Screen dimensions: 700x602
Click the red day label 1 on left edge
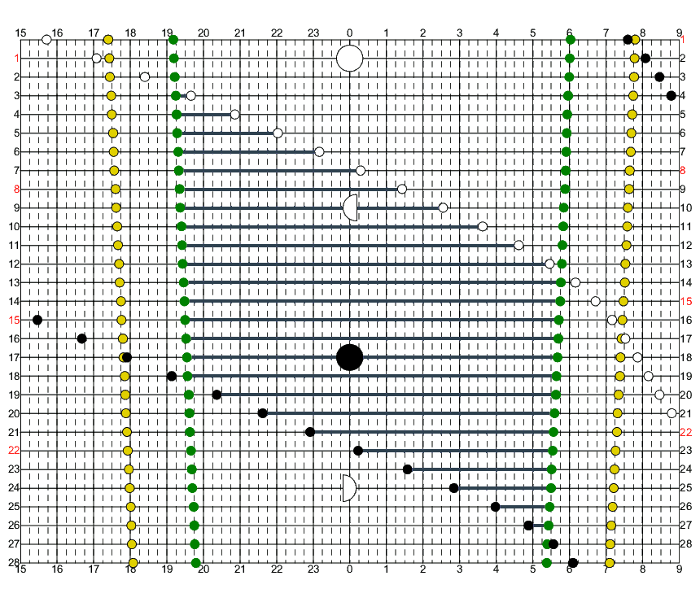coord(15,58)
